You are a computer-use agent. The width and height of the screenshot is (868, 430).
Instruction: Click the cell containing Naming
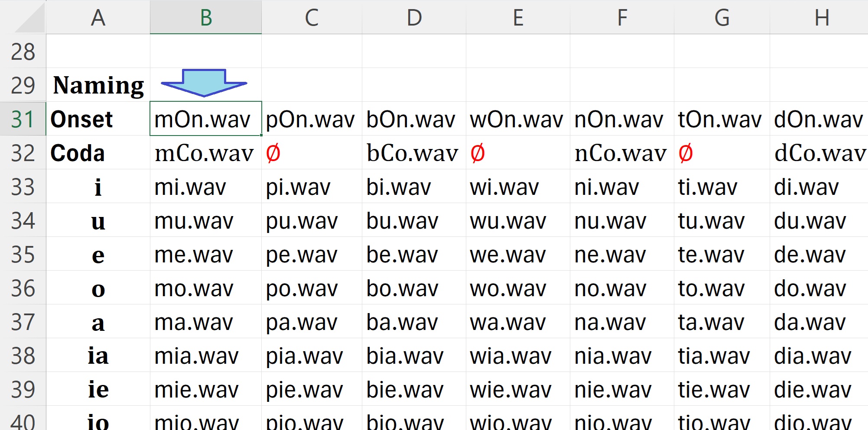[98, 85]
